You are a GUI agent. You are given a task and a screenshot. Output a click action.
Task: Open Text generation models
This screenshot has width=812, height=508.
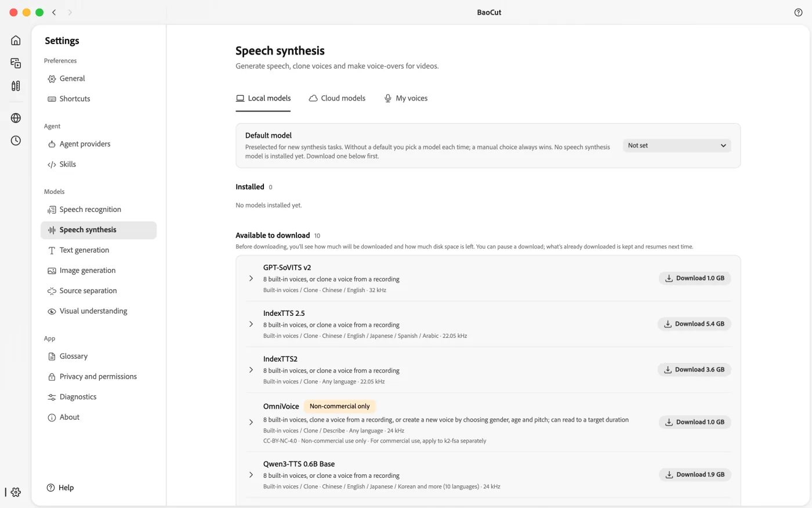click(99, 250)
